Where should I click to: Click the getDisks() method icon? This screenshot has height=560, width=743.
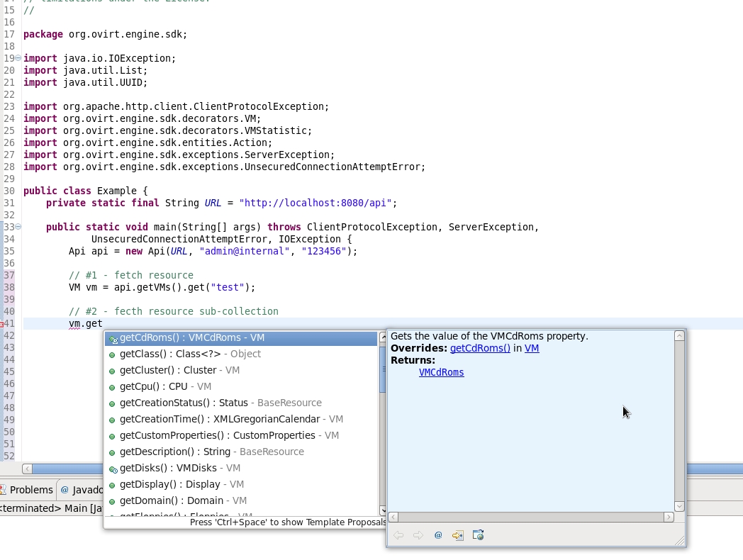coord(113,469)
